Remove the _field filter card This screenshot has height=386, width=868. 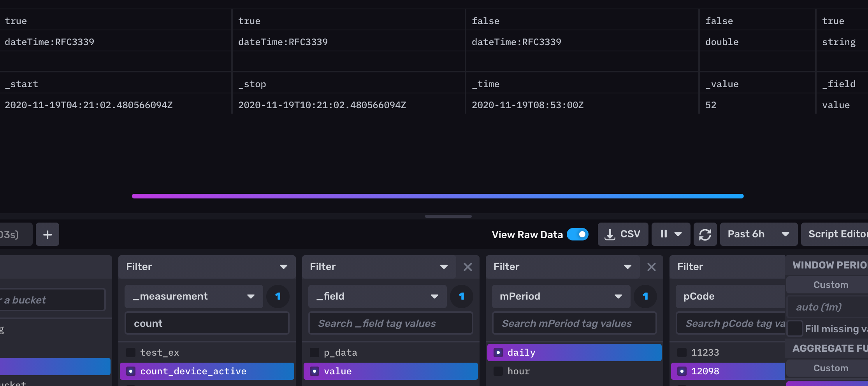[468, 267]
